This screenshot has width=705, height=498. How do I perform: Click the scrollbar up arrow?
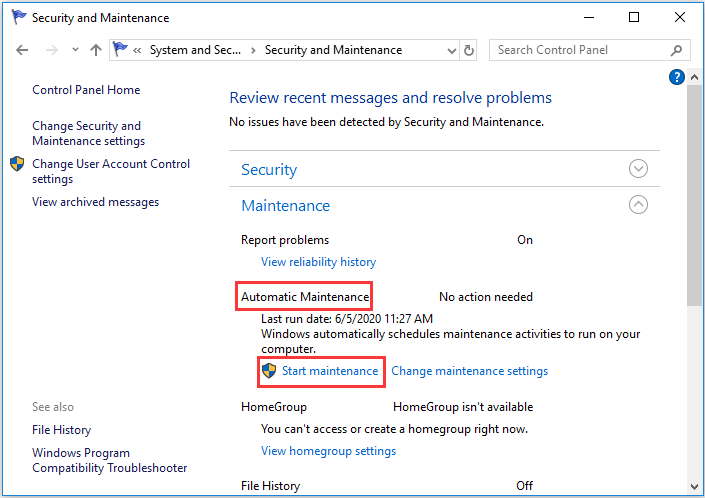[x=694, y=77]
